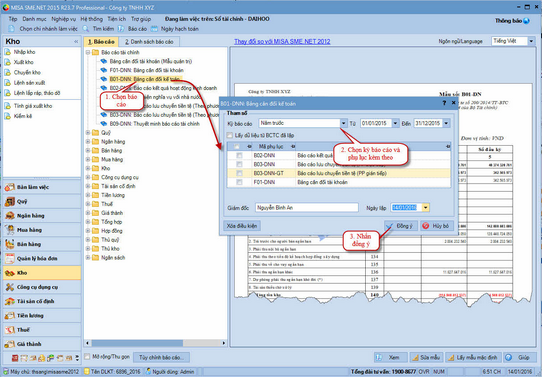Open the Nhập kho item icon

point(8,52)
